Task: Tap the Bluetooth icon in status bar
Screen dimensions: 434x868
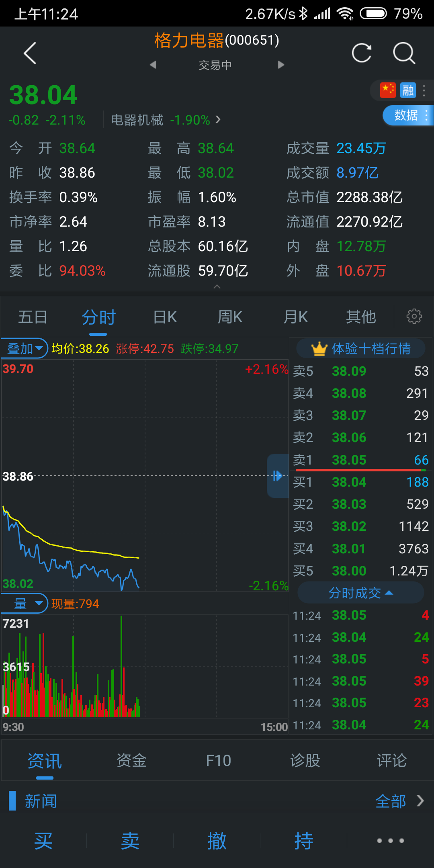Action: click(x=303, y=14)
